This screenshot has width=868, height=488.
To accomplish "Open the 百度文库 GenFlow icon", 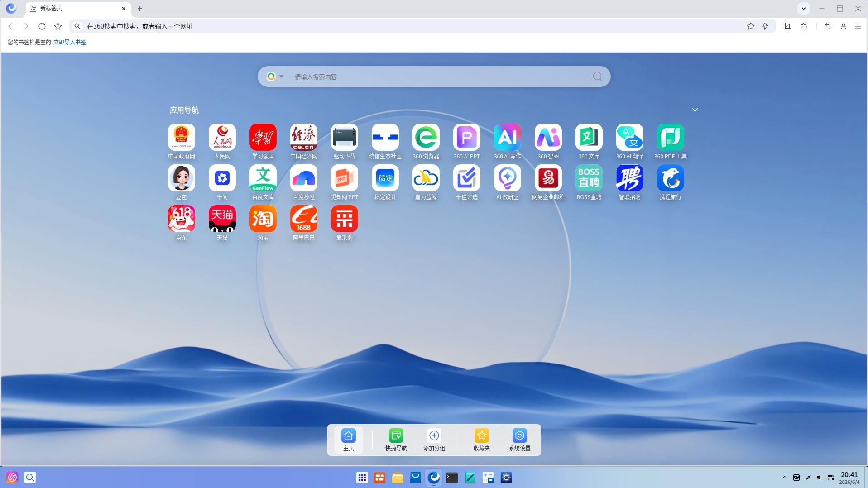I will [x=263, y=178].
